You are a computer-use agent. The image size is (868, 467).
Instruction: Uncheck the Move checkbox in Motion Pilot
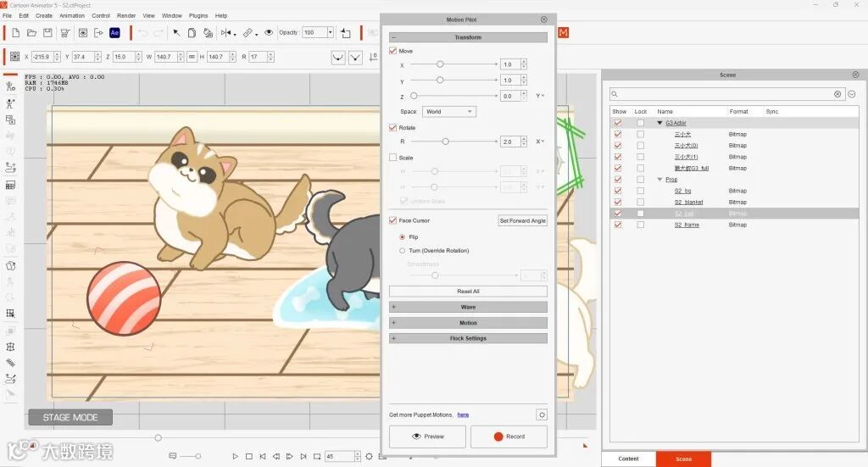click(392, 51)
